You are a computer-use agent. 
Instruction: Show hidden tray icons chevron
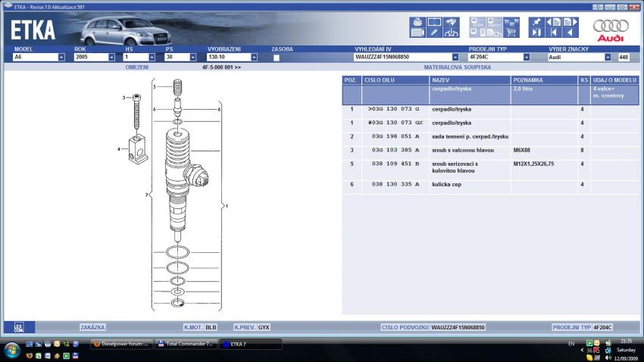(x=582, y=350)
